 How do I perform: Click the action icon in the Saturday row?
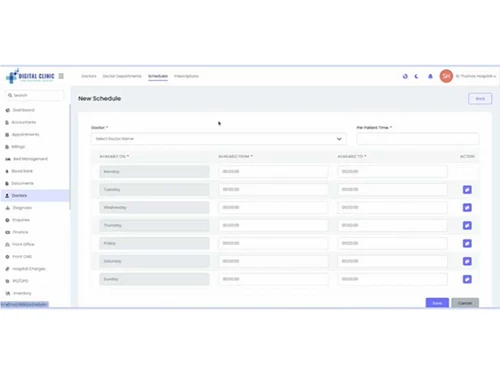pyautogui.click(x=467, y=261)
